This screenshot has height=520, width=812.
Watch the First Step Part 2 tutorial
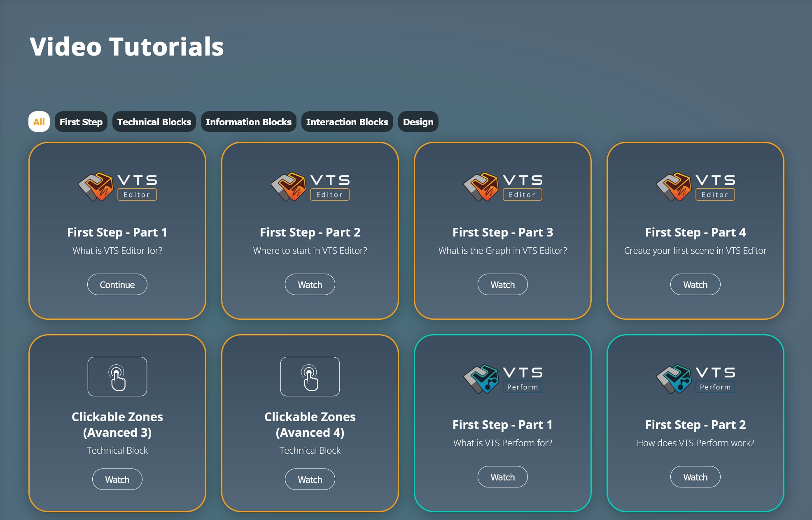[x=310, y=284]
